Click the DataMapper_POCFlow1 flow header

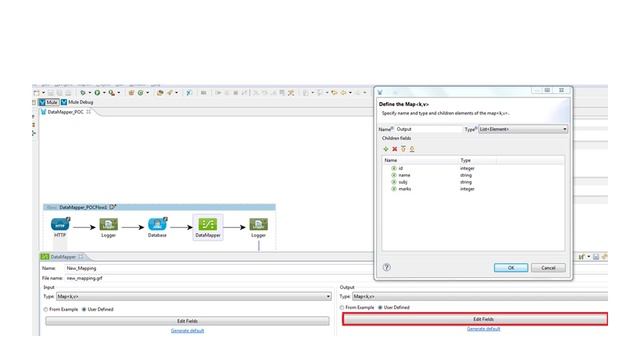point(159,207)
